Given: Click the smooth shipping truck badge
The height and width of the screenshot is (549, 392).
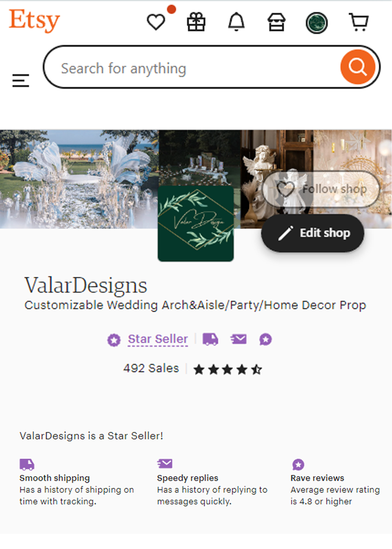Looking at the screenshot, I should pyautogui.click(x=210, y=339).
